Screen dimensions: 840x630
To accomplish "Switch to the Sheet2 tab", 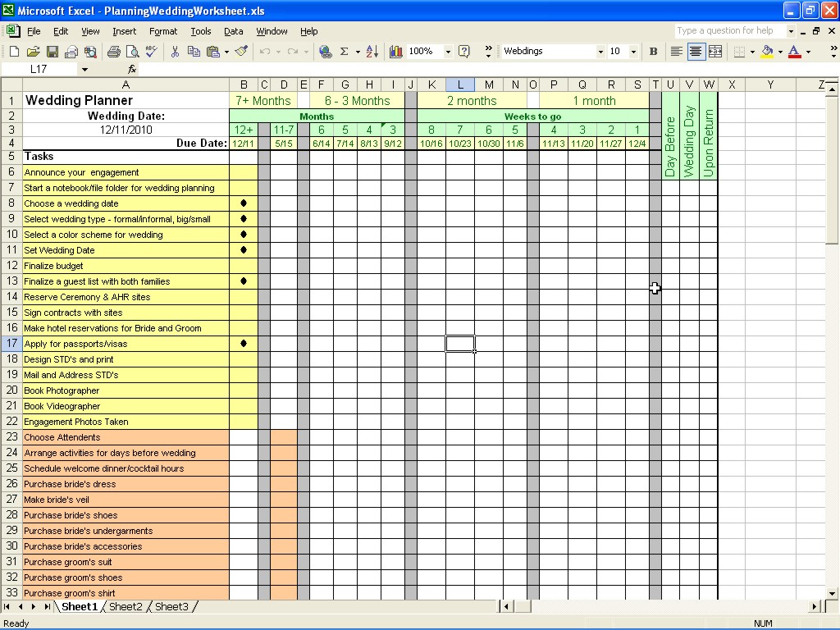I will (x=126, y=607).
